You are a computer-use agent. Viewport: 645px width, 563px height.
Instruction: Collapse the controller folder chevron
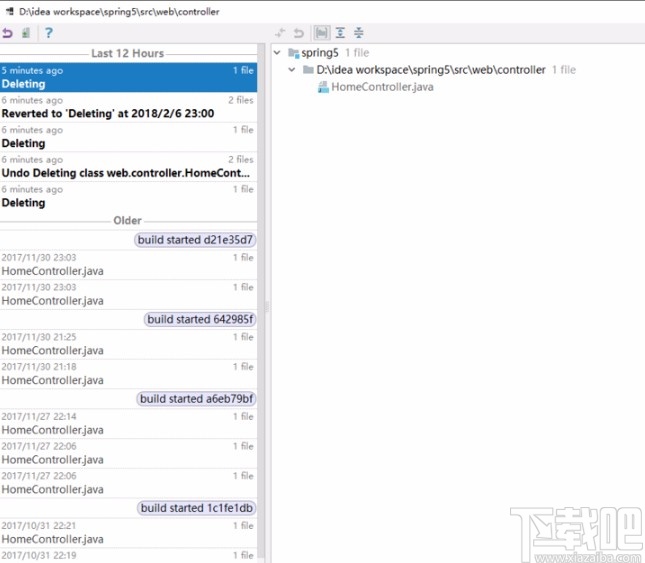coord(292,70)
